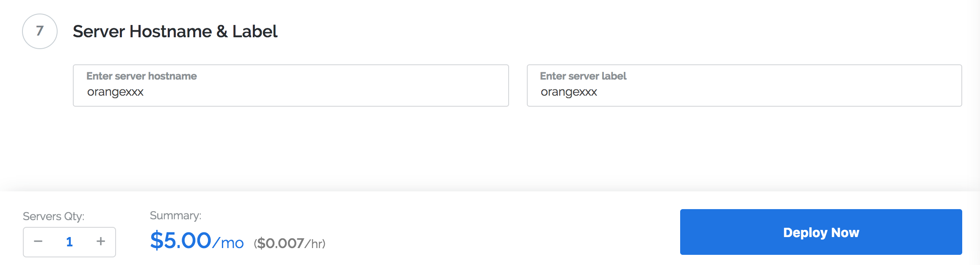Click the $5.00 monthly price
The width and height of the screenshot is (980, 265).
coord(181,240)
